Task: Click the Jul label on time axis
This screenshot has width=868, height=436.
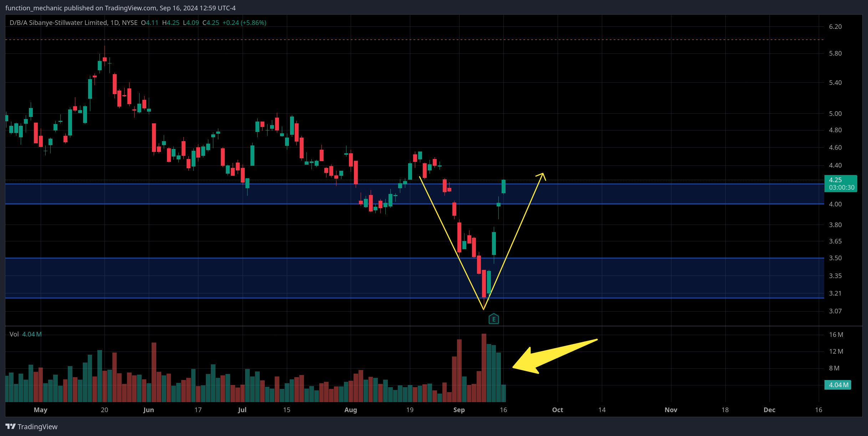Action: tap(242, 410)
